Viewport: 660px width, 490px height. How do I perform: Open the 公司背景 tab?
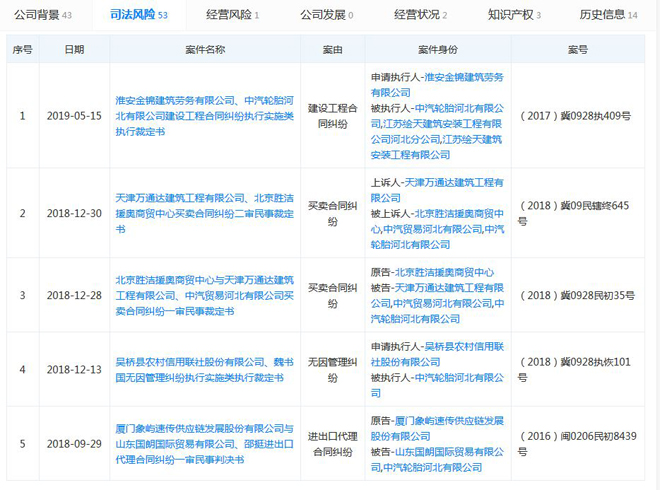click(43, 15)
